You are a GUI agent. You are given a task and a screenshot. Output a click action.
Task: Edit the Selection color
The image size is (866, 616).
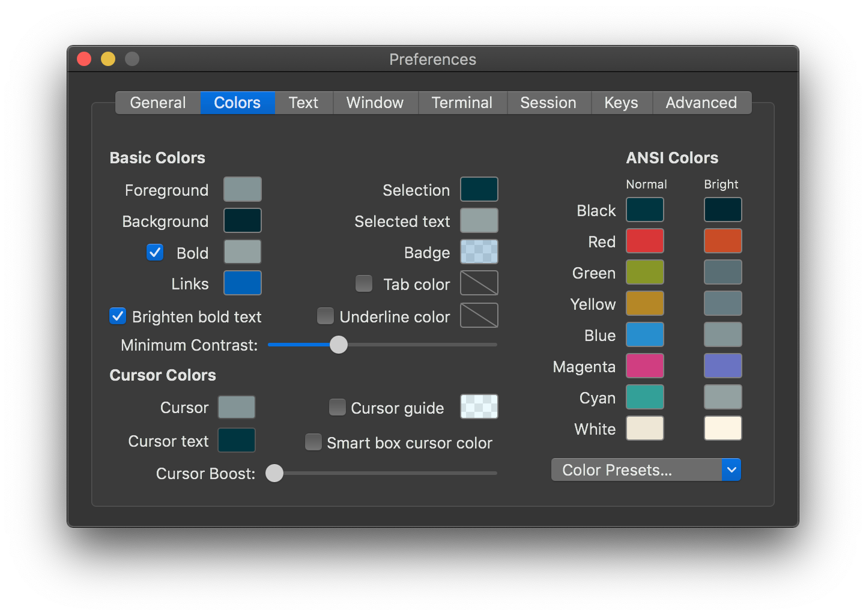coord(479,189)
